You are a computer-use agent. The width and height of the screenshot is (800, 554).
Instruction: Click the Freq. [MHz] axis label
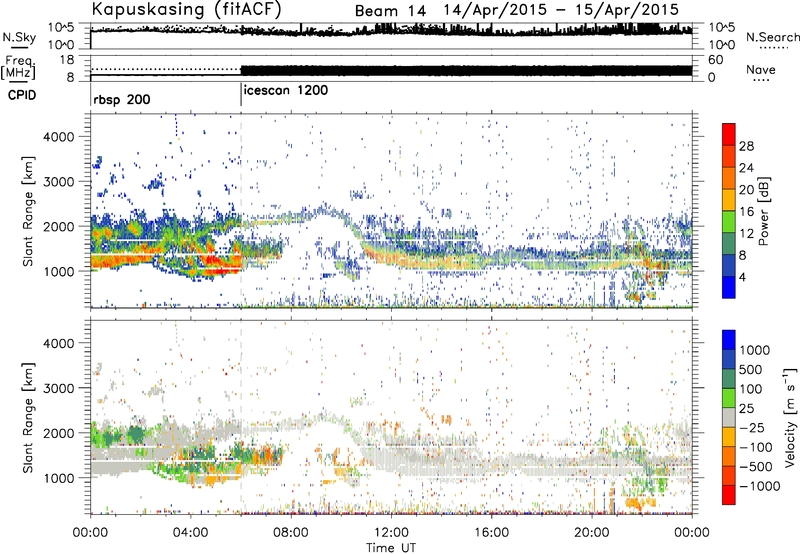point(19,68)
